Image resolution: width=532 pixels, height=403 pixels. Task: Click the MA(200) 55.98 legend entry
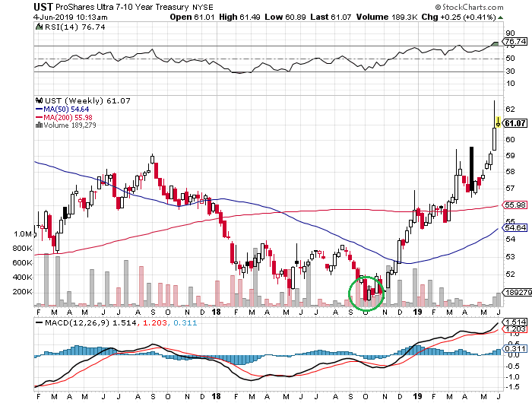(64, 117)
